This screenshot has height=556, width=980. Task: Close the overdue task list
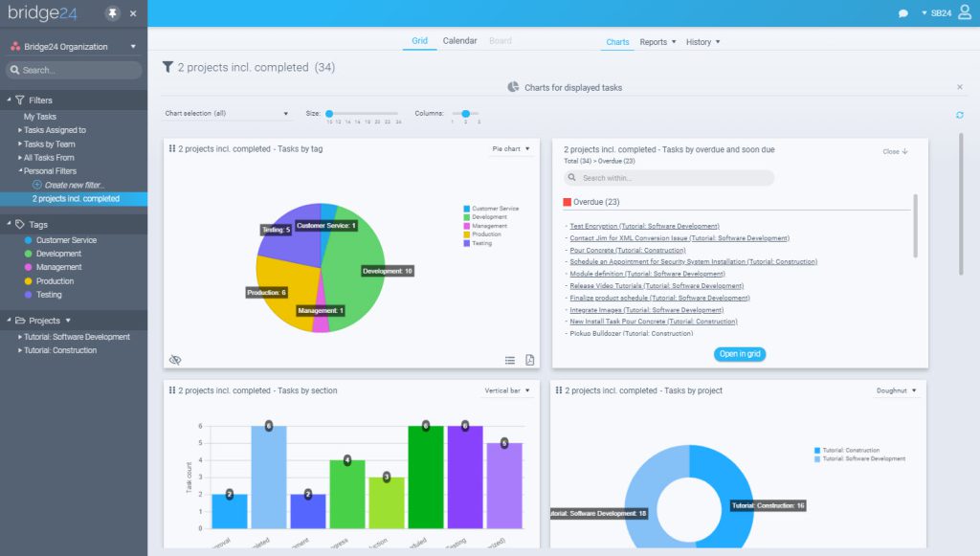tap(895, 151)
